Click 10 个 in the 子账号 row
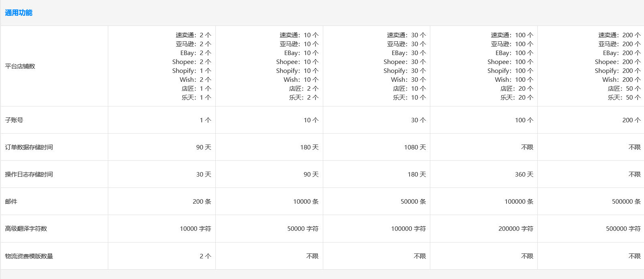 tap(311, 120)
